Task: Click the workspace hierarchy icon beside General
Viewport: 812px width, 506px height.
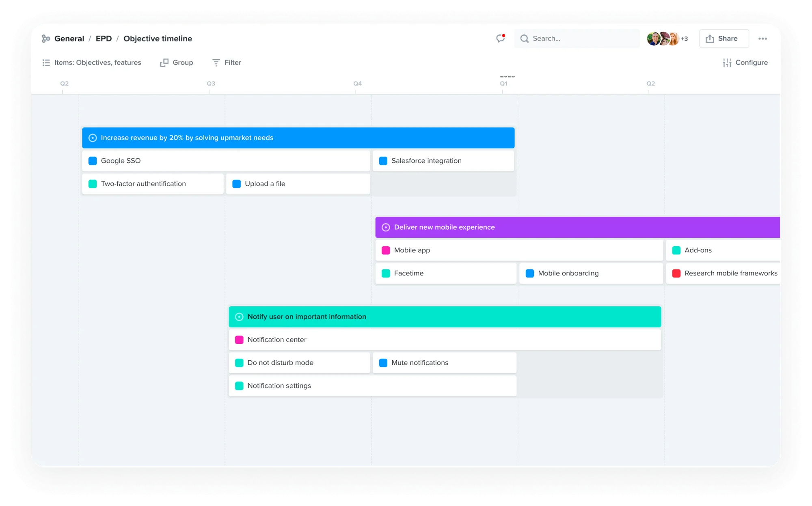Action: (46, 39)
